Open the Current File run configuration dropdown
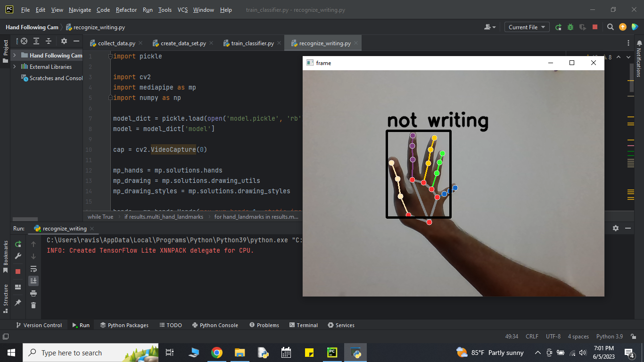Viewport: 644px width, 362px height. [527, 27]
